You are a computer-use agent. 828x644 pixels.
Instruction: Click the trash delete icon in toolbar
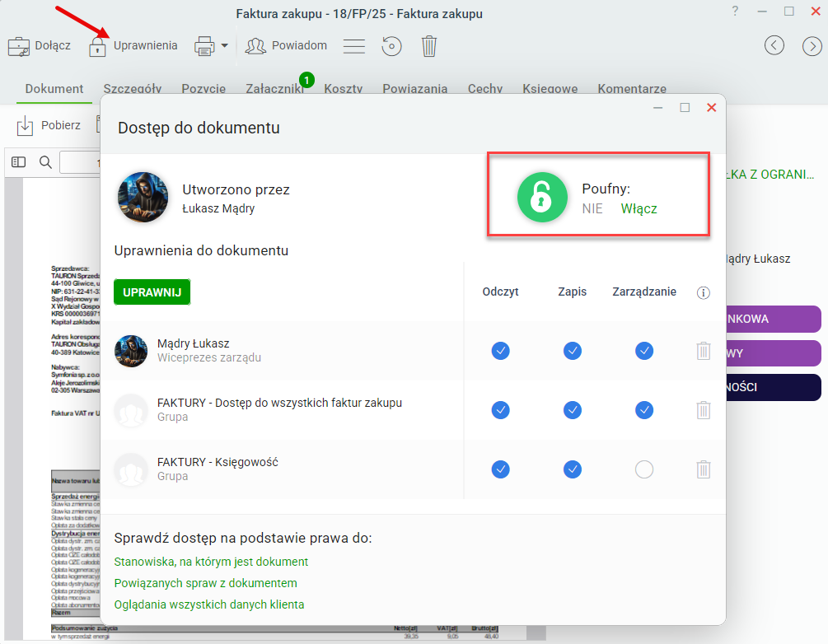pos(428,46)
